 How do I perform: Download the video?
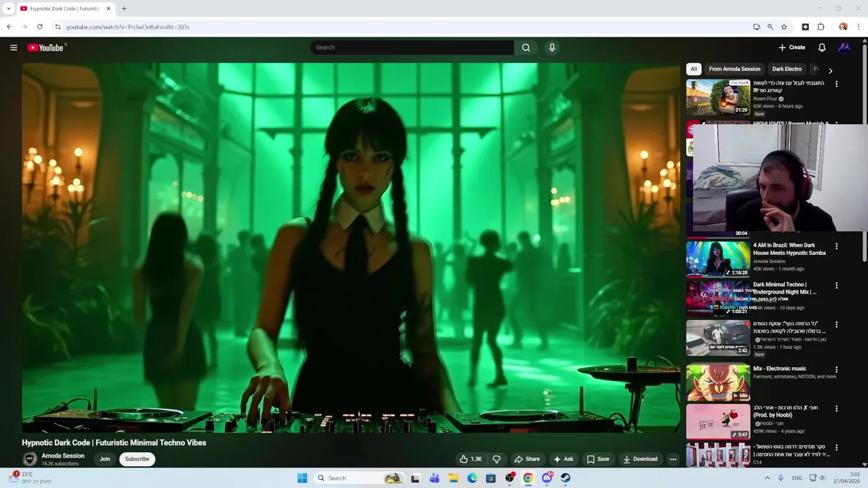click(x=640, y=459)
